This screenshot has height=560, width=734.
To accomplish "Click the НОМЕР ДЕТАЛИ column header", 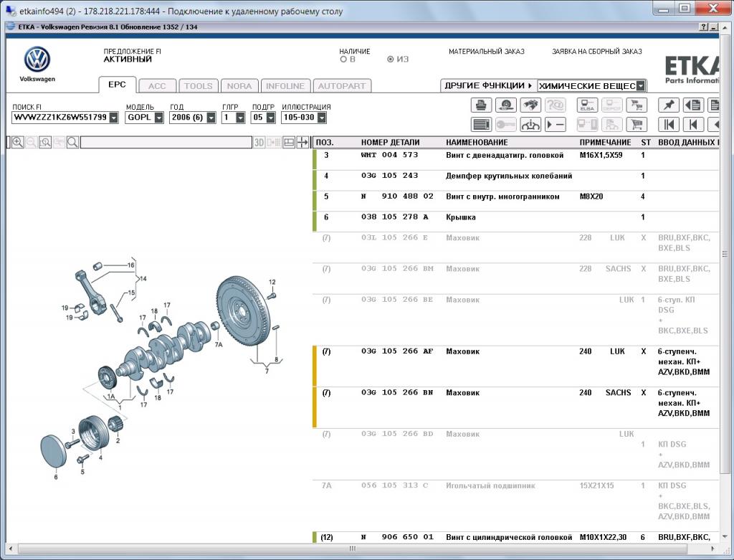I will tap(391, 143).
